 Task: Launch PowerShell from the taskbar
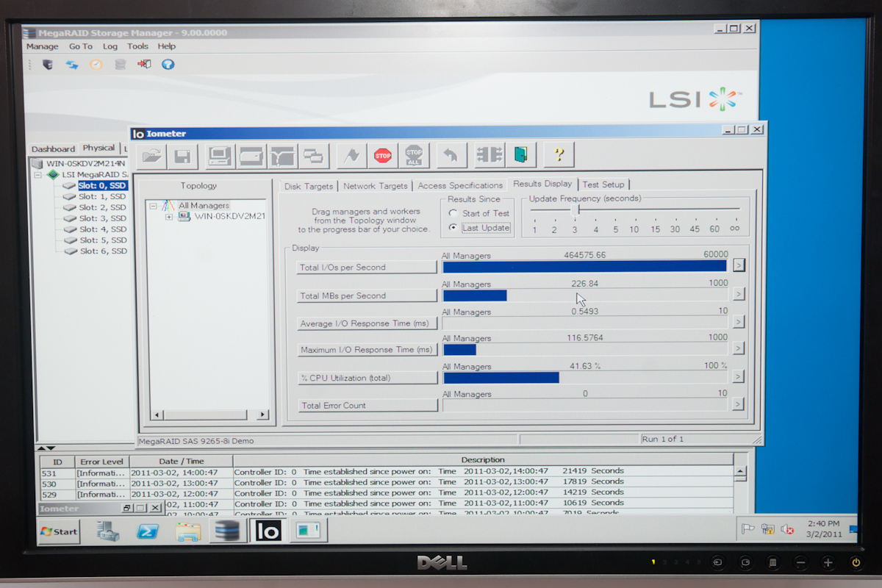(148, 531)
